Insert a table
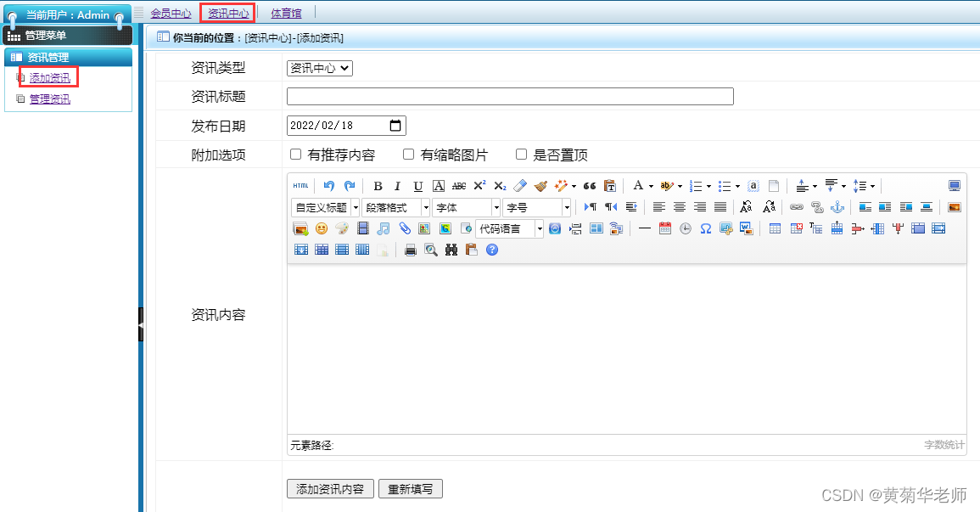The image size is (980, 512). 775,228
